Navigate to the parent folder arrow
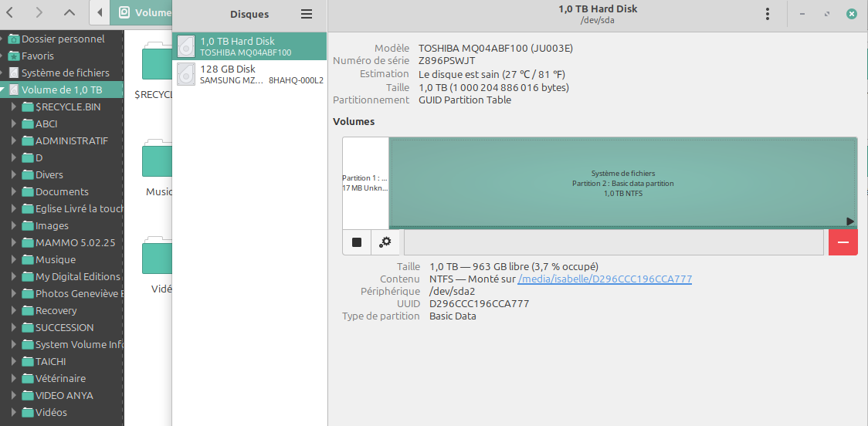The image size is (868, 426). (x=70, y=12)
